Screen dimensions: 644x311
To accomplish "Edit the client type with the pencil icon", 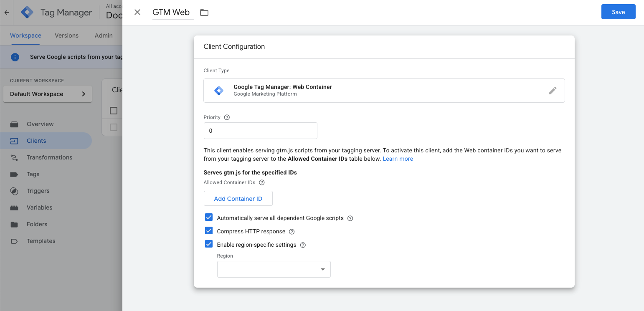I will (x=553, y=91).
